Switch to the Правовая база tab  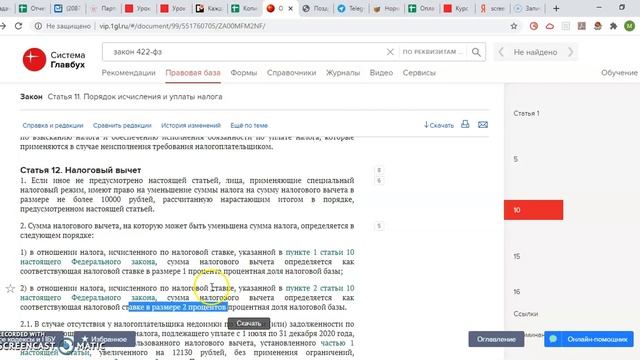(193, 73)
